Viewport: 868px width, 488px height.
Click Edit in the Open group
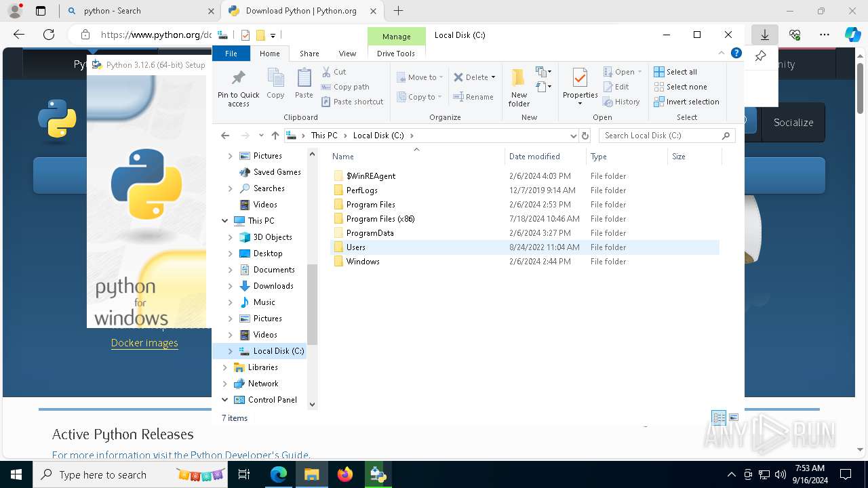coord(616,87)
